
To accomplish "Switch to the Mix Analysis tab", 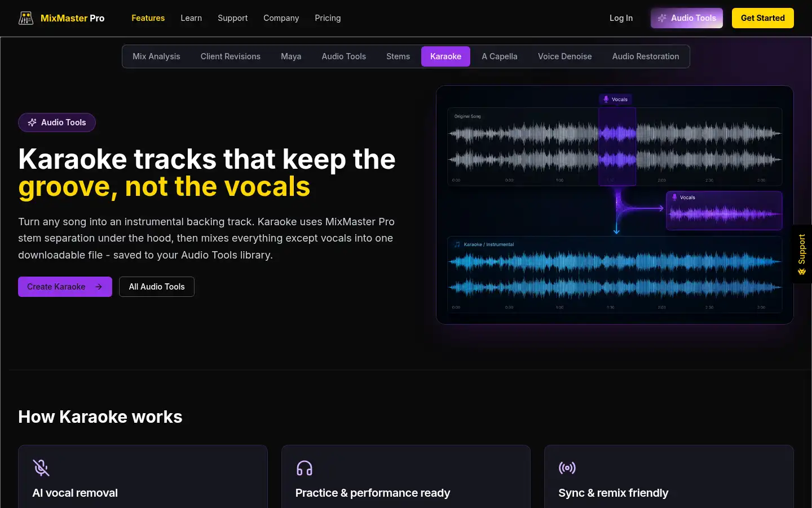I will (156, 56).
